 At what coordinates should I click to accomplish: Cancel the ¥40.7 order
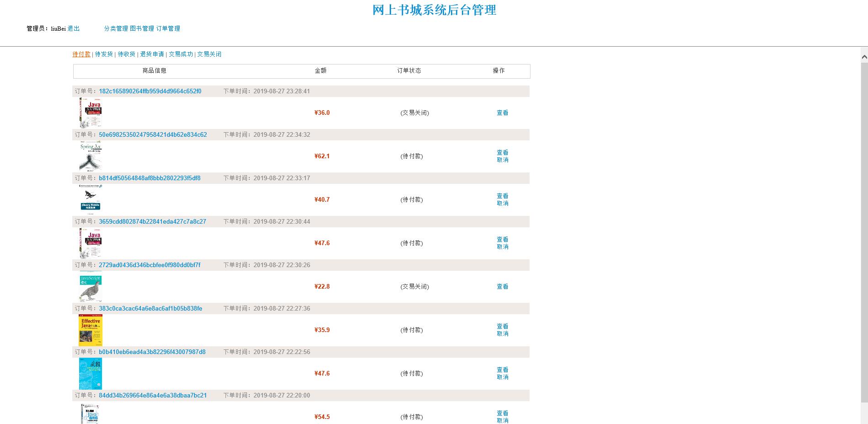503,203
